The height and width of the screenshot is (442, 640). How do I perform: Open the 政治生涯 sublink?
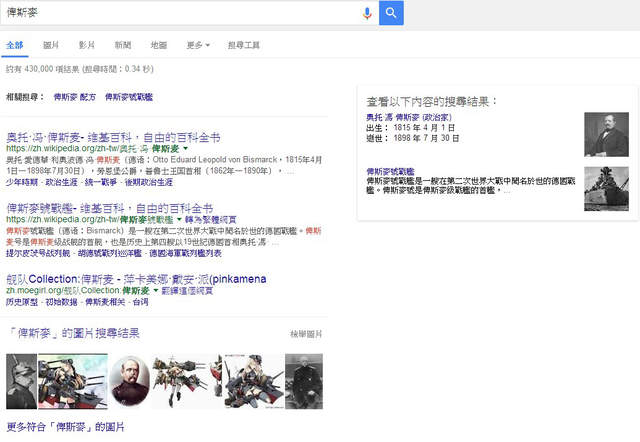point(61,182)
